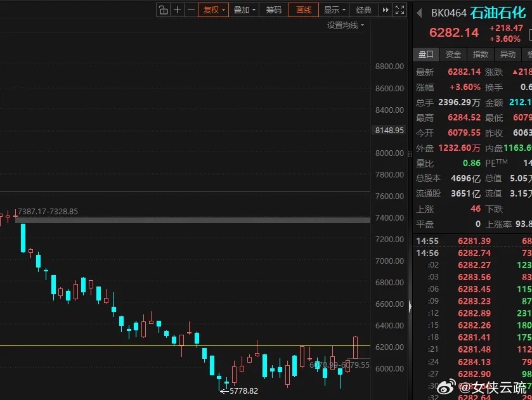The width and height of the screenshot is (532, 400).
Task: Zoom in chart with plus icon
Action: [177, 10]
